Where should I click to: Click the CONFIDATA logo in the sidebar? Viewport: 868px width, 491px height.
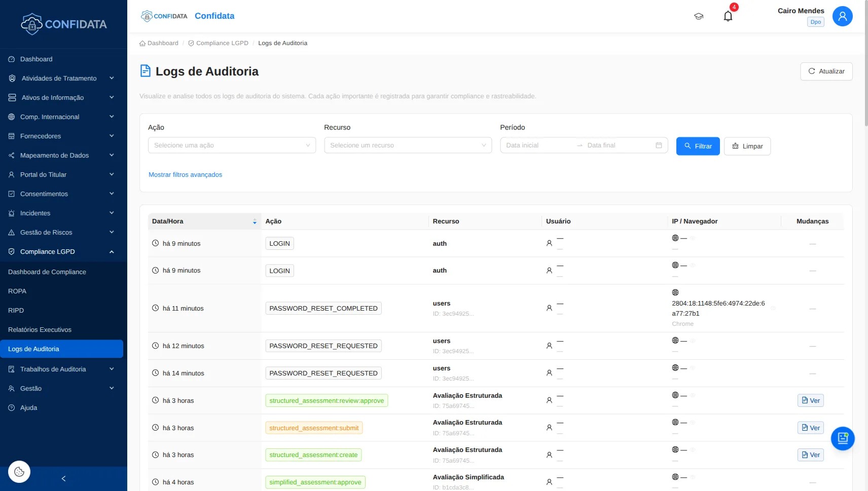tap(63, 23)
